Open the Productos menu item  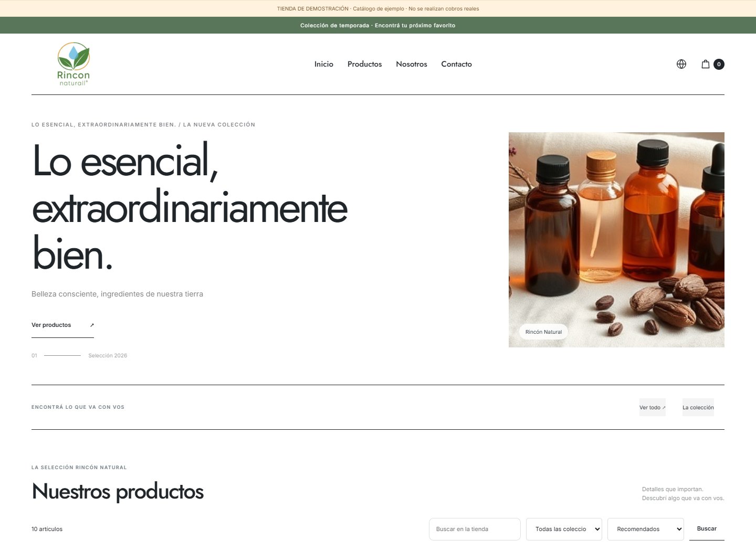[x=365, y=64]
